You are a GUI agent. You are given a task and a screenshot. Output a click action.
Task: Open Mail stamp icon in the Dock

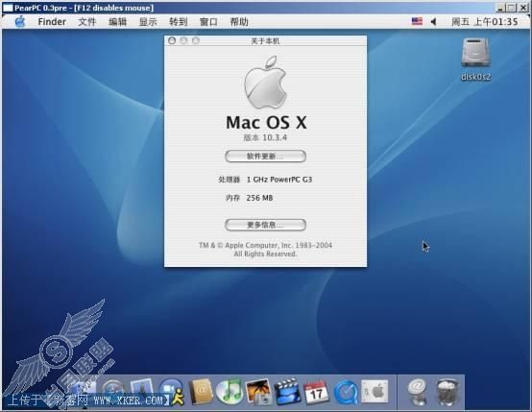coord(142,390)
